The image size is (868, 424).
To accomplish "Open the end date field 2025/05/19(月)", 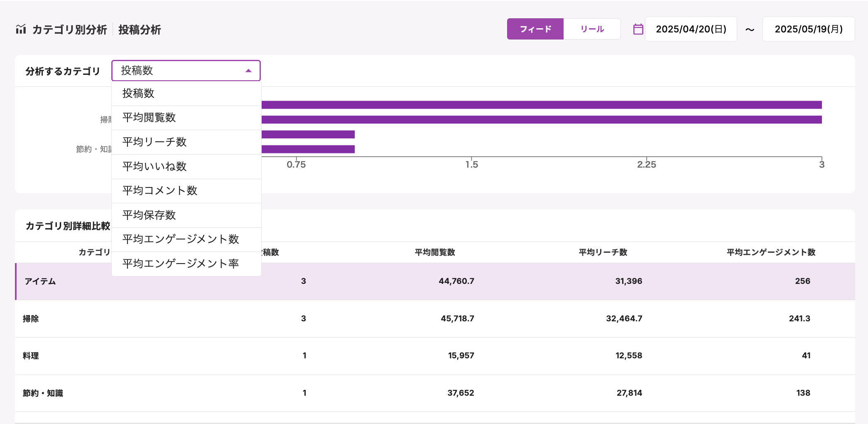I will point(808,29).
